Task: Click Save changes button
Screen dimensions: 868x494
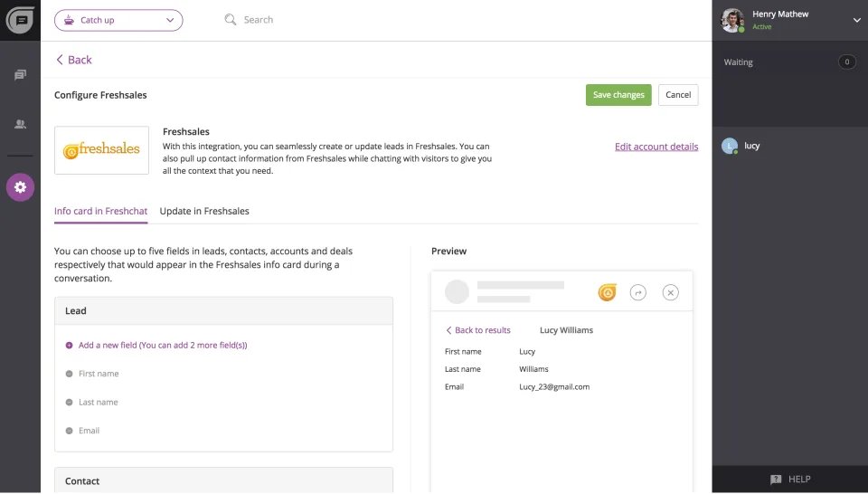Action: [618, 95]
